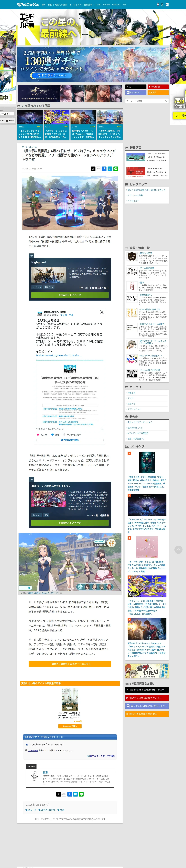Click the 異世界∞異世界 tweet profile avatar

[x=40, y=313]
